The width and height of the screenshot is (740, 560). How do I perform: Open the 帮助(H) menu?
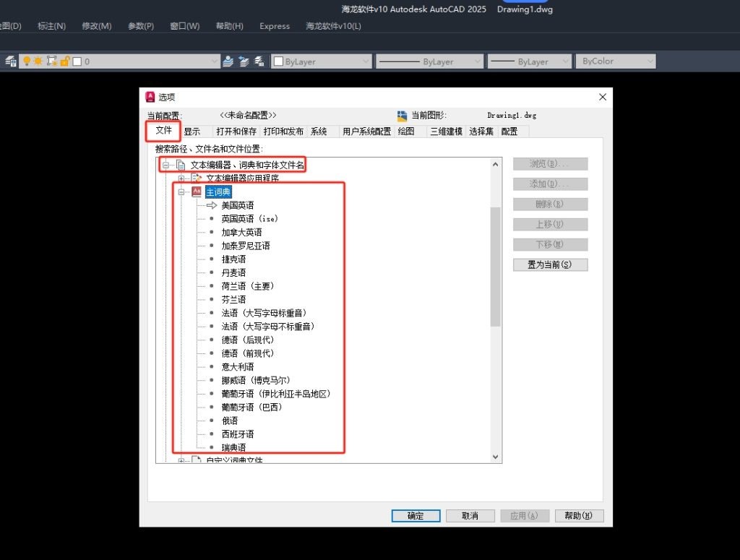coord(229,26)
